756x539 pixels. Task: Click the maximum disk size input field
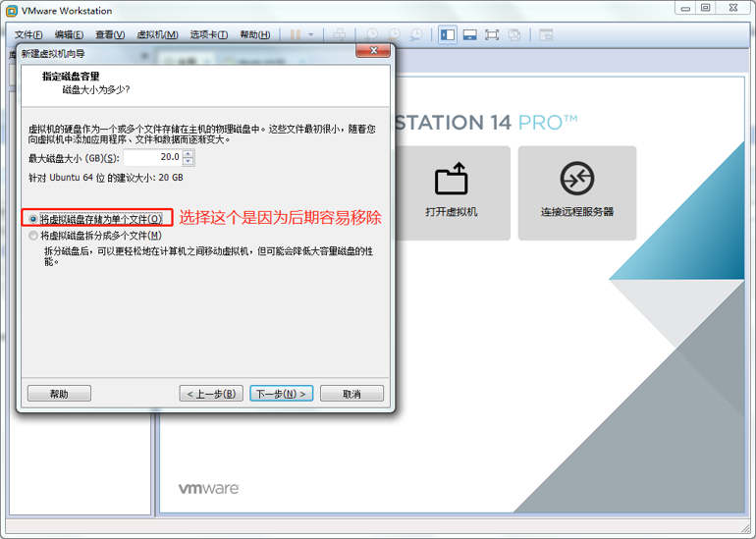pyautogui.click(x=152, y=157)
